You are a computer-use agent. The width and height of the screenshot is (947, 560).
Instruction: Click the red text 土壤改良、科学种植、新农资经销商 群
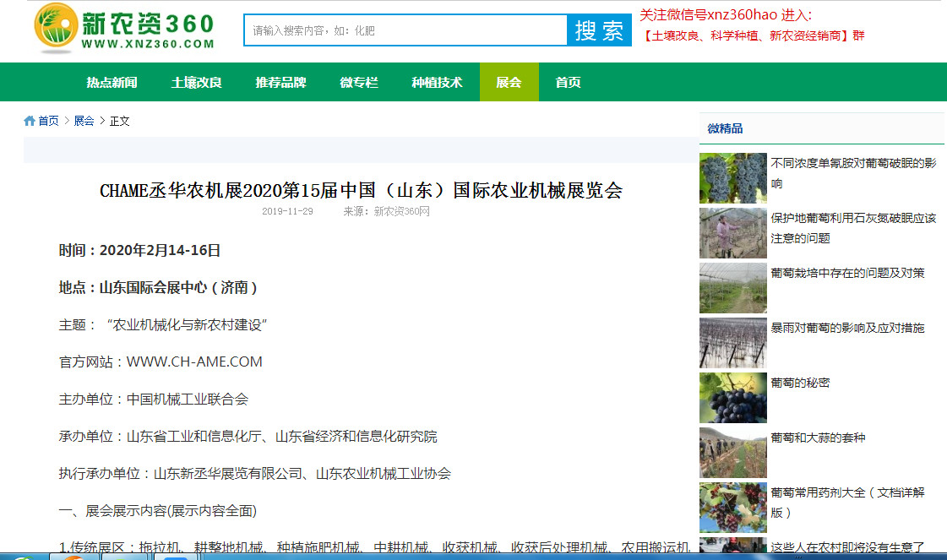coord(753,35)
